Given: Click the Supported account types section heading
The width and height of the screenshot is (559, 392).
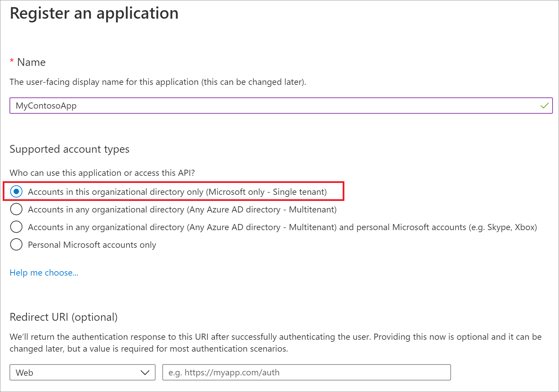Looking at the screenshot, I should (x=69, y=149).
